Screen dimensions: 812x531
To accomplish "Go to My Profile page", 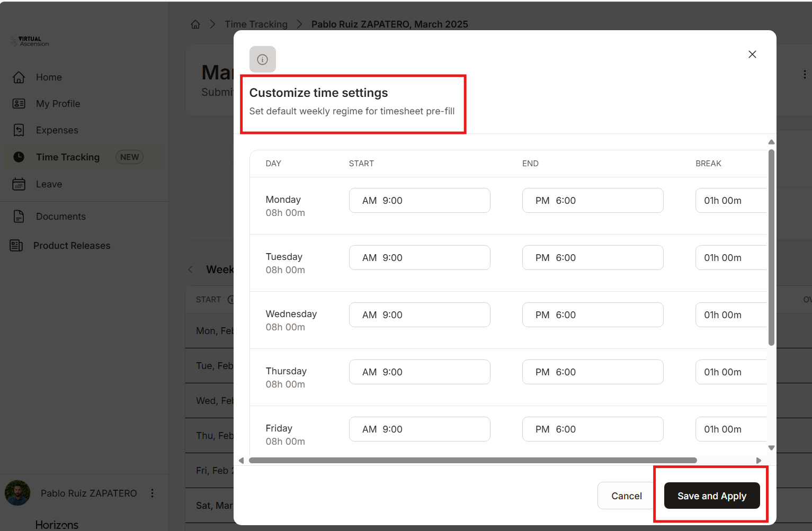I will click(58, 104).
